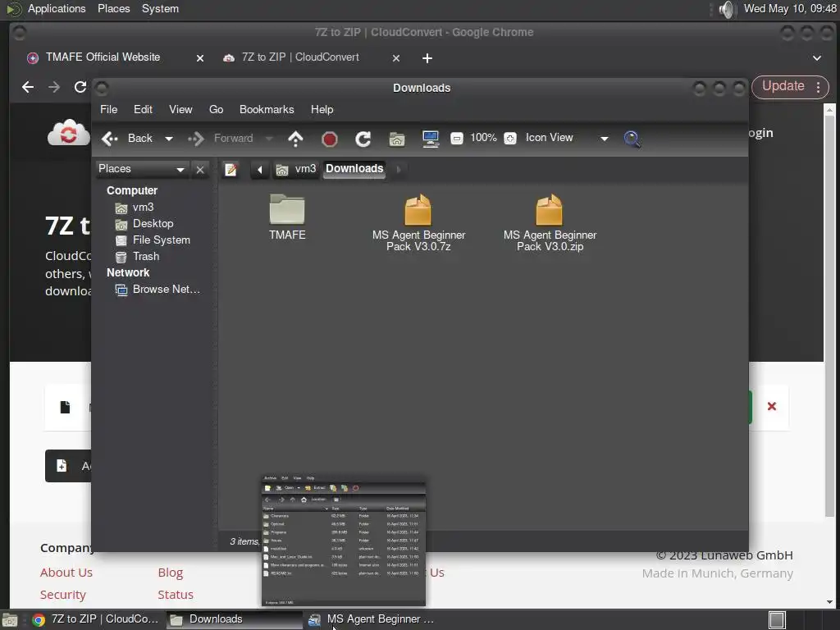Select the TMAFE folder icon

287,217
